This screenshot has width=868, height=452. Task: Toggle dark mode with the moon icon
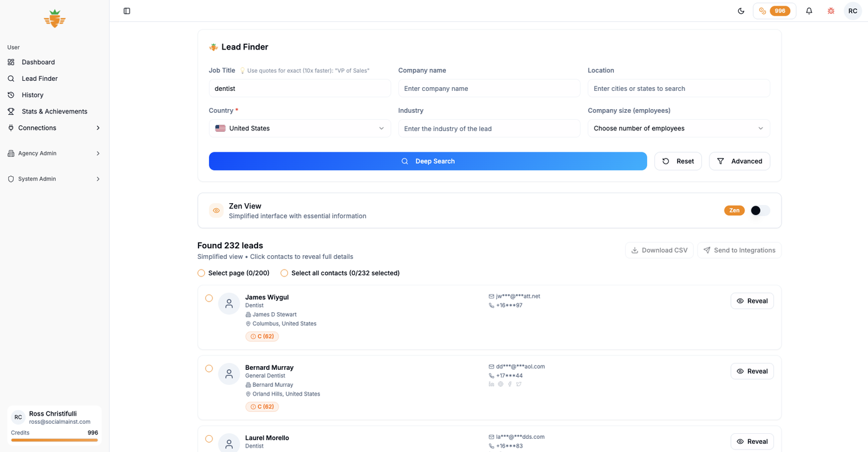tap(741, 11)
